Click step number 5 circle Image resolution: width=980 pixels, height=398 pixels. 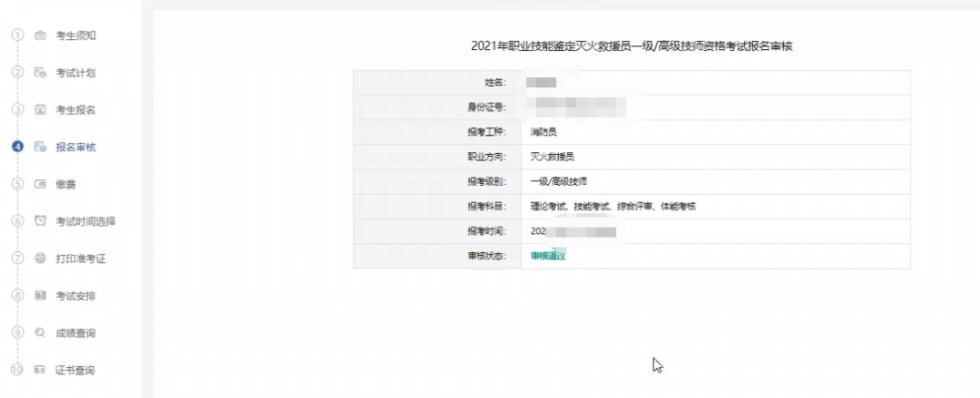pos(17,184)
